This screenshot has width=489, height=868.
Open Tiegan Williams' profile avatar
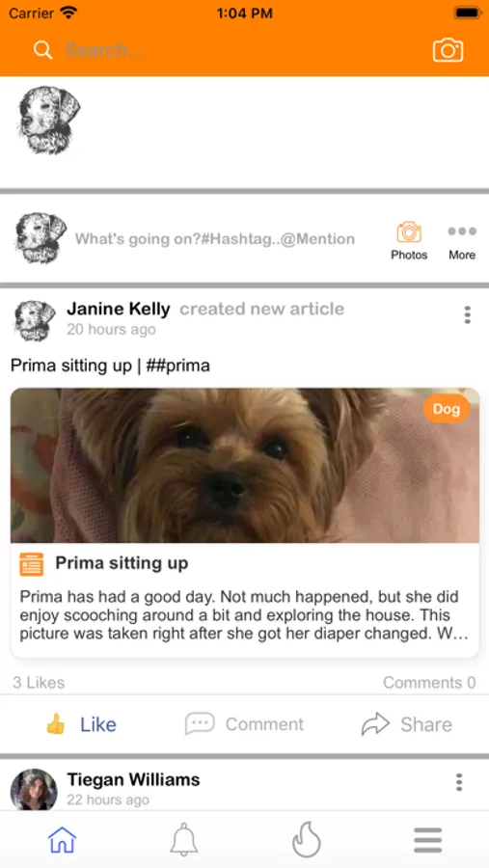click(34, 789)
